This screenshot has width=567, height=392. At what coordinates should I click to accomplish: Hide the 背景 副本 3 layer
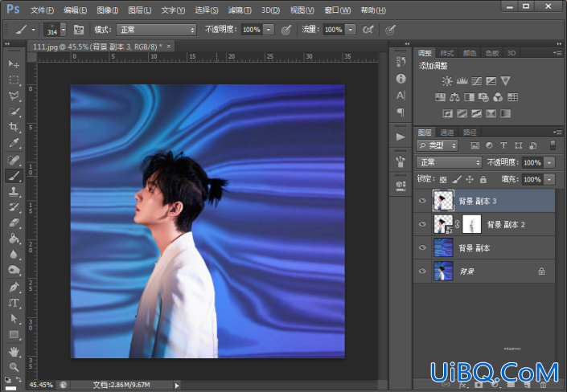click(422, 201)
